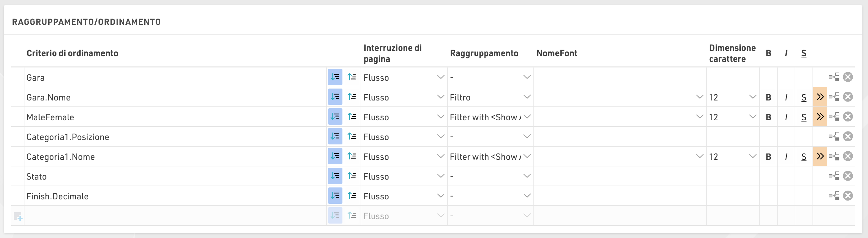Toggle underline for Categoria1.Nome row
This screenshot has width=868, height=238.
click(x=804, y=156)
